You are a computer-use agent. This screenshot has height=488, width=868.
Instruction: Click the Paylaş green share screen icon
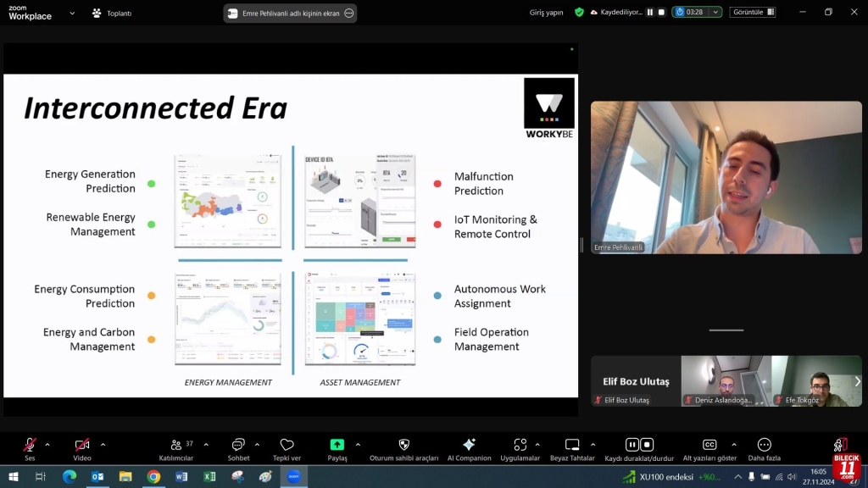click(337, 445)
